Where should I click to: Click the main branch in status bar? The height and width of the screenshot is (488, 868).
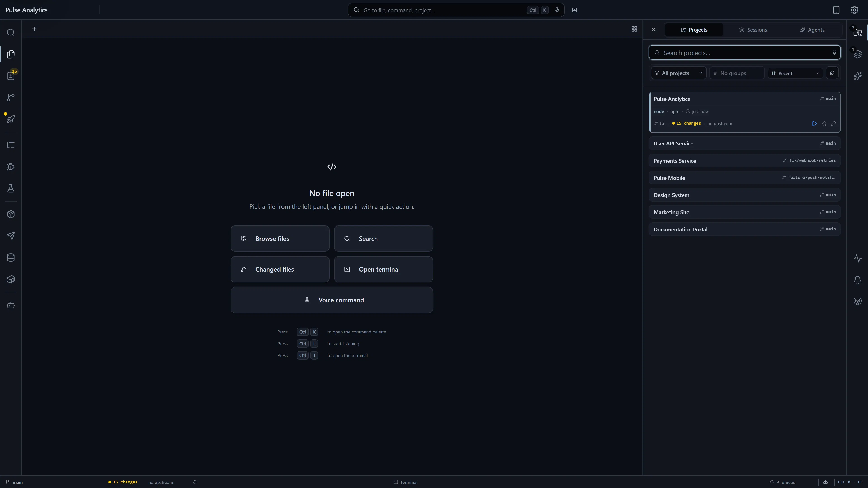coord(14,482)
